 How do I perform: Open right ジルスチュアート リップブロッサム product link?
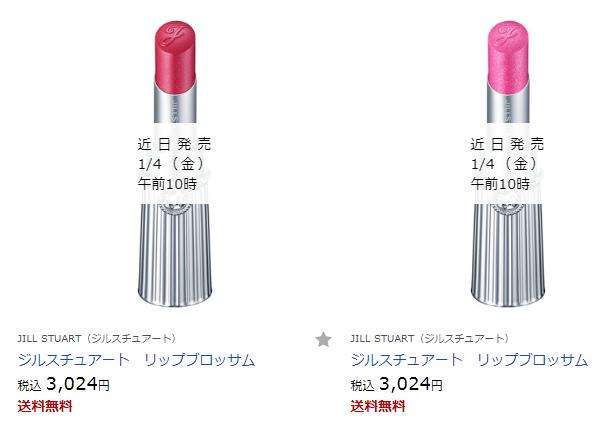[469, 360]
